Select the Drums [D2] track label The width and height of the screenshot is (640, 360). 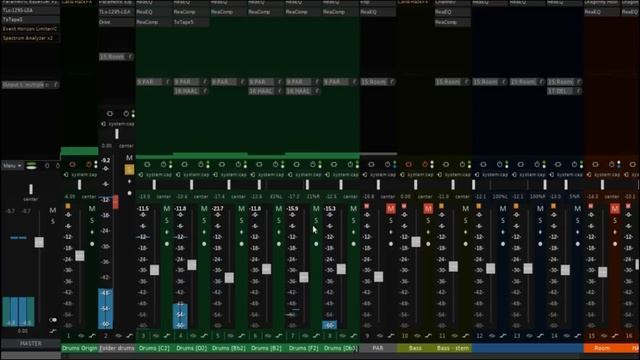pos(191,348)
